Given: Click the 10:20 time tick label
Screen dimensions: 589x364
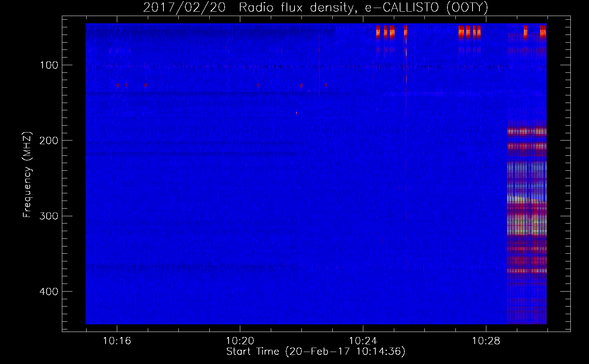Looking at the screenshot, I should [240, 341].
